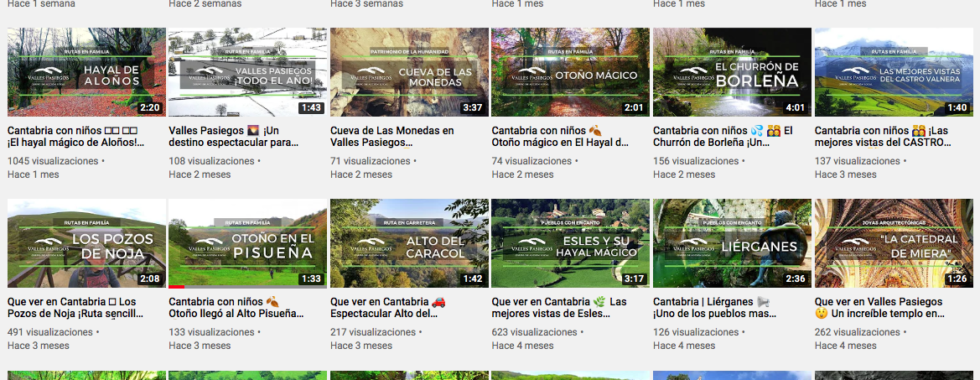Open the Alto del Caracol thumbnail
Image resolution: width=980 pixels, height=380 pixels.
409,243
